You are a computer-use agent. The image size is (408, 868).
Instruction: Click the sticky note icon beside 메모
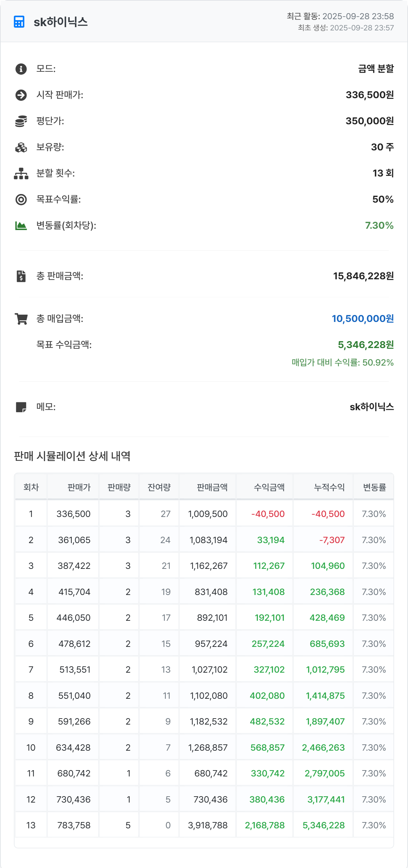(21, 407)
